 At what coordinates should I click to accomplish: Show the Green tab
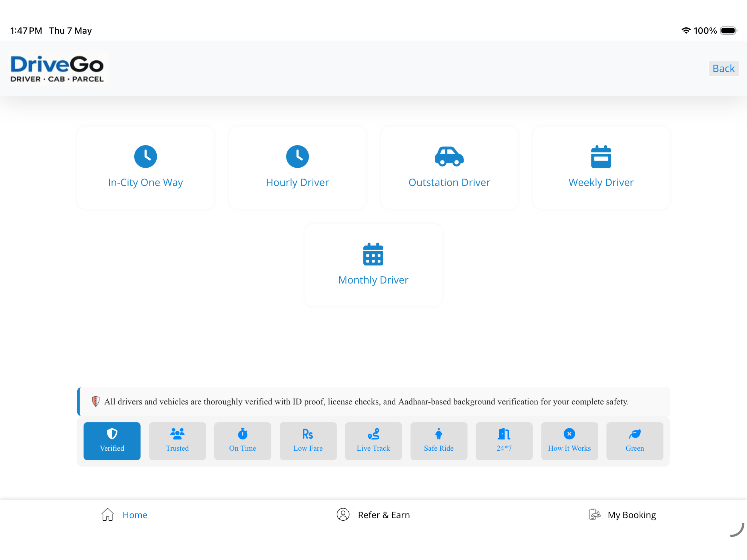coord(635,441)
